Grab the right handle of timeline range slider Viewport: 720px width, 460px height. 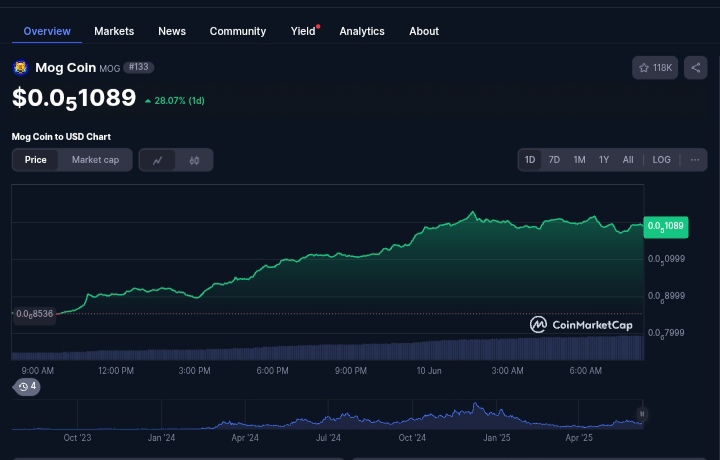pyautogui.click(x=642, y=414)
